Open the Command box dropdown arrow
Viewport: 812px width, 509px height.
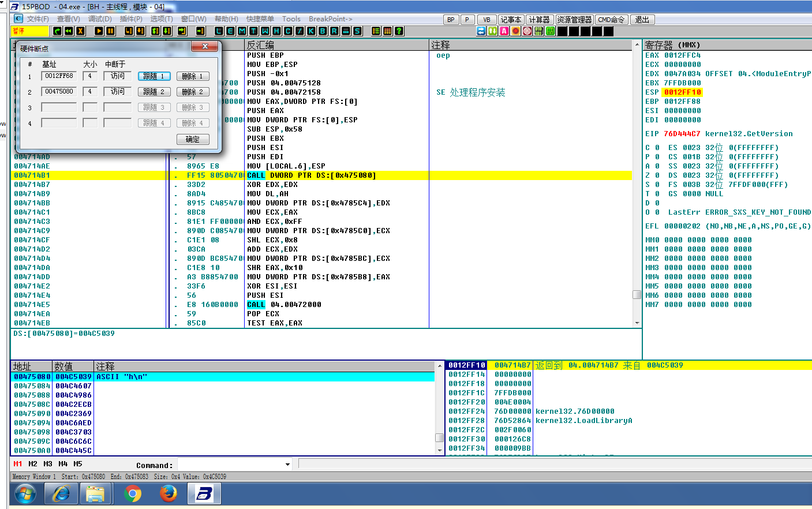(x=287, y=465)
